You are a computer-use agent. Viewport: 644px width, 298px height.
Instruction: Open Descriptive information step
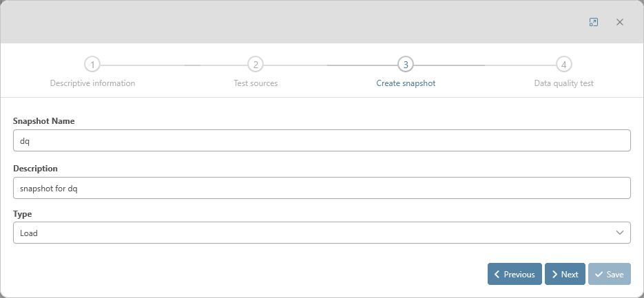92,83
